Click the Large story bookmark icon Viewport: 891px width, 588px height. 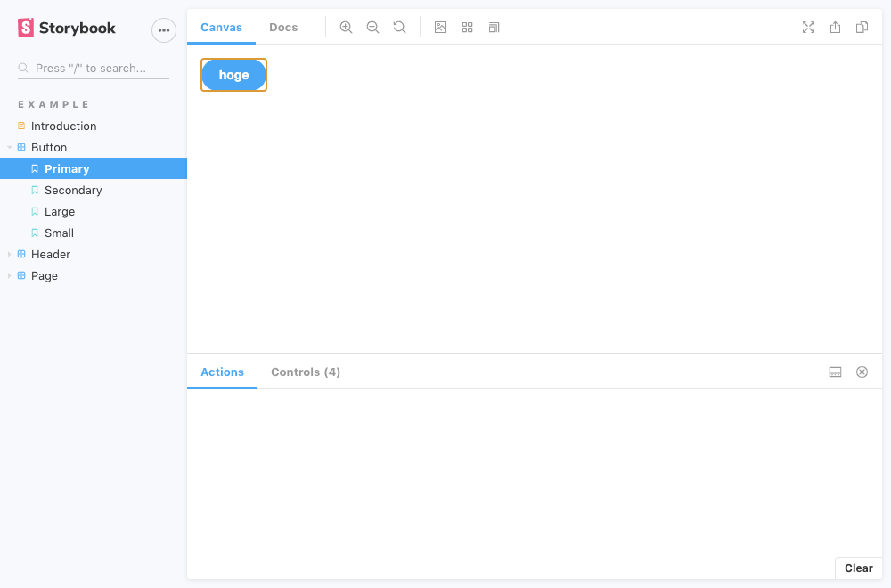[x=35, y=211]
